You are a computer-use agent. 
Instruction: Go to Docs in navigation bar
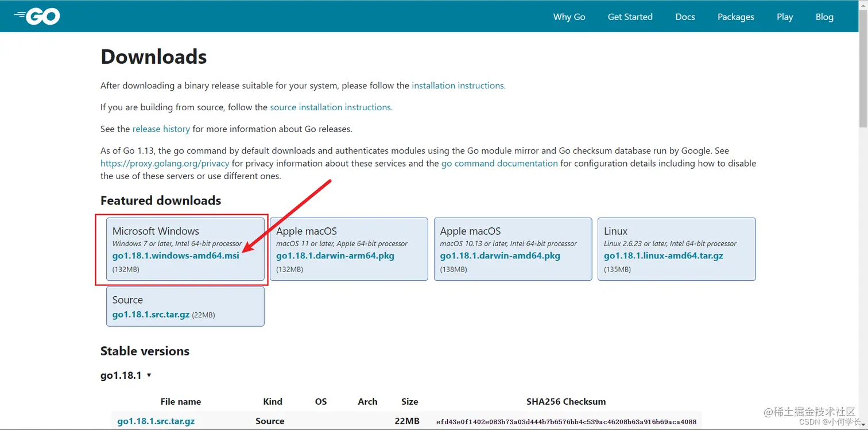click(685, 17)
